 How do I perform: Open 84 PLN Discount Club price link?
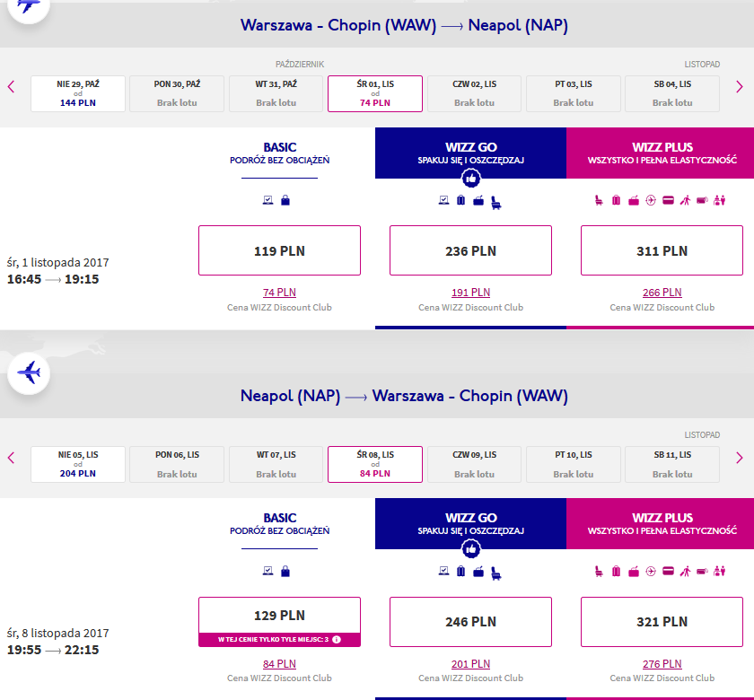pyautogui.click(x=279, y=664)
